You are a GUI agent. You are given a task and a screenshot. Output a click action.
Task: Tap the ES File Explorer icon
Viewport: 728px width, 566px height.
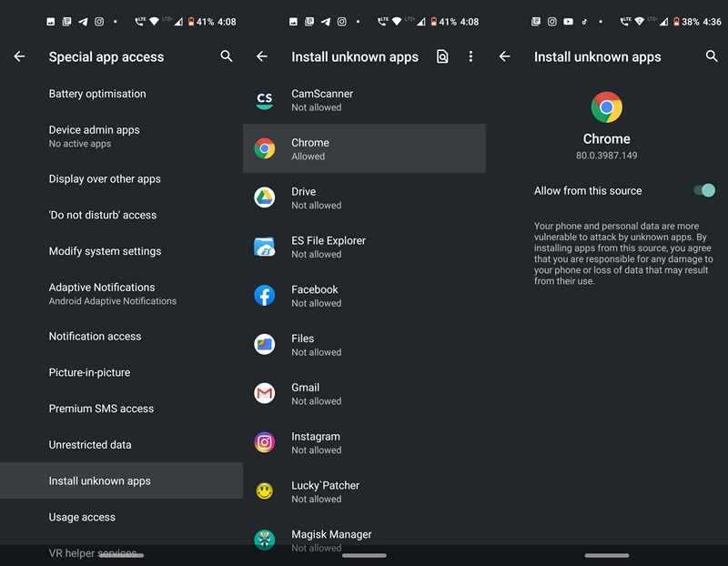click(264, 247)
